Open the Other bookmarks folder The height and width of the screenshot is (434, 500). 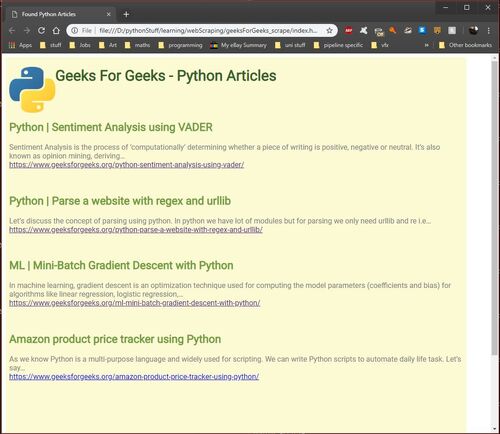point(465,45)
